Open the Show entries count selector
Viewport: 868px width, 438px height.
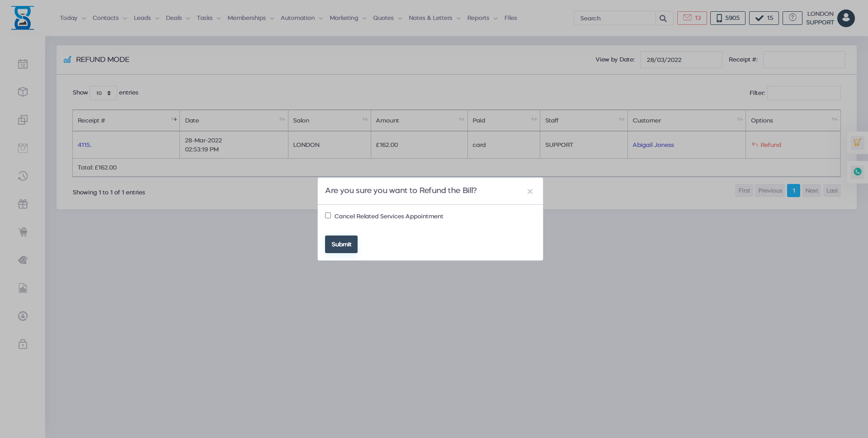point(103,93)
